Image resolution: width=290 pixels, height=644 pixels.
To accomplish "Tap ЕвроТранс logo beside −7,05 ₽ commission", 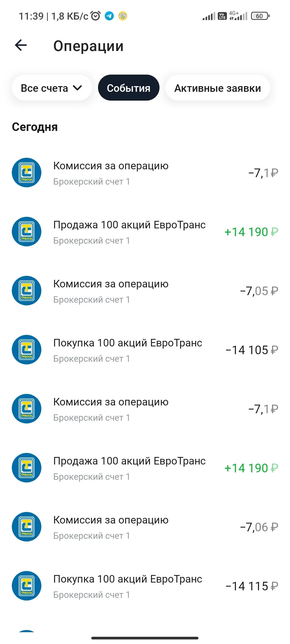I will click(27, 291).
